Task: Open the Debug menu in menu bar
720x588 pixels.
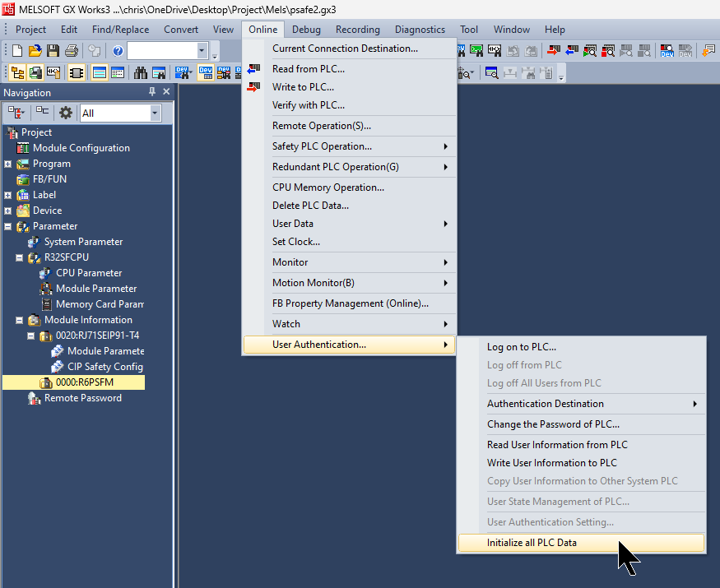Action: (306, 30)
